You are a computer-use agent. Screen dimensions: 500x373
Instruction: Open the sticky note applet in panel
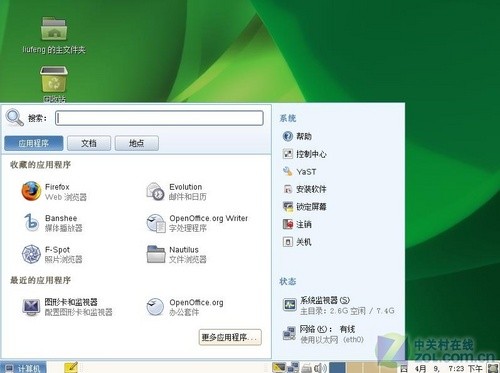pos(71,367)
